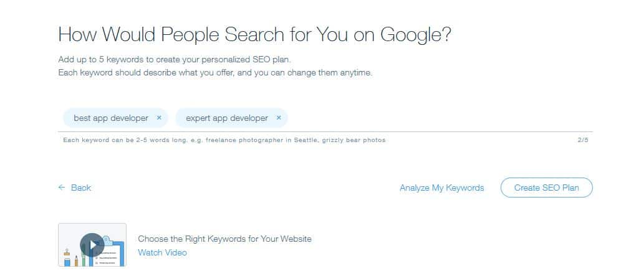The height and width of the screenshot is (276, 644).
Task: Focus the empty keyword input area
Action: pyautogui.click(x=440, y=118)
